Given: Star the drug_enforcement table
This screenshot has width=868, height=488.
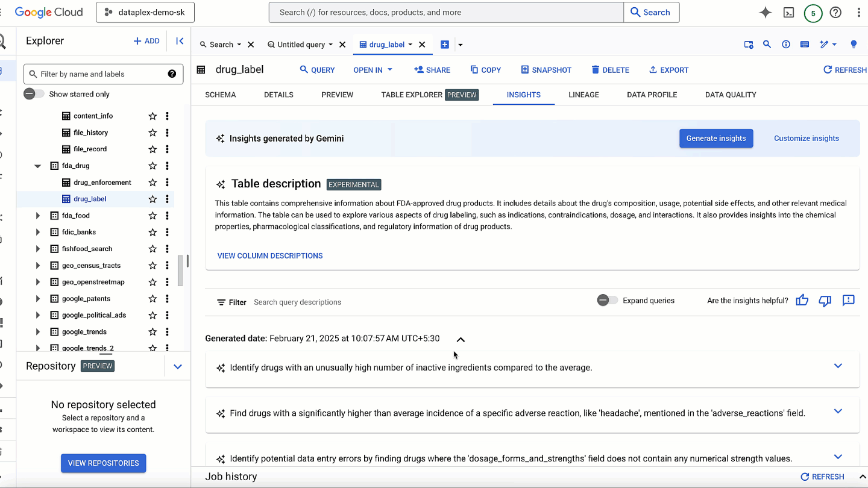Looking at the screenshot, I should tap(153, 182).
